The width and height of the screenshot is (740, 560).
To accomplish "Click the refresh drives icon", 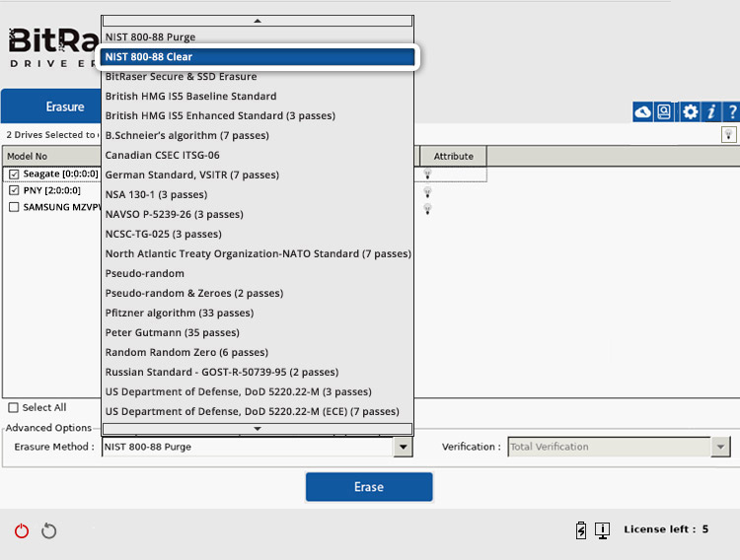I will [x=48, y=530].
